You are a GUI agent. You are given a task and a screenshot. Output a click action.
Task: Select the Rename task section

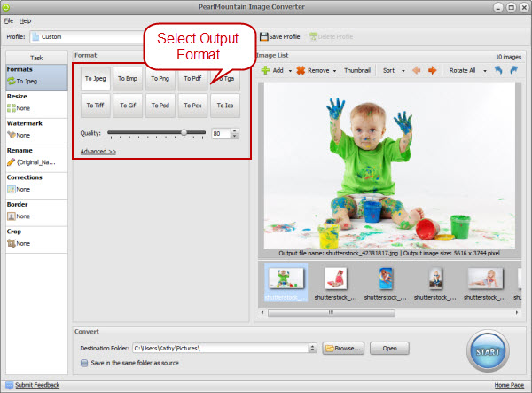(36, 159)
